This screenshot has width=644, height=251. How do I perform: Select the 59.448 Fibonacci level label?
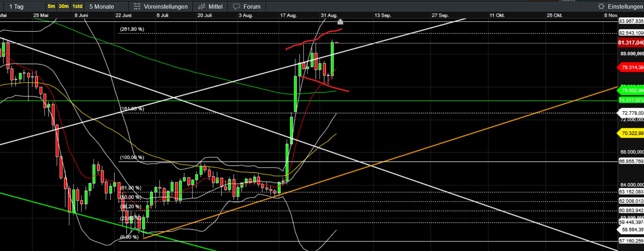pyautogui.click(x=631, y=222)
